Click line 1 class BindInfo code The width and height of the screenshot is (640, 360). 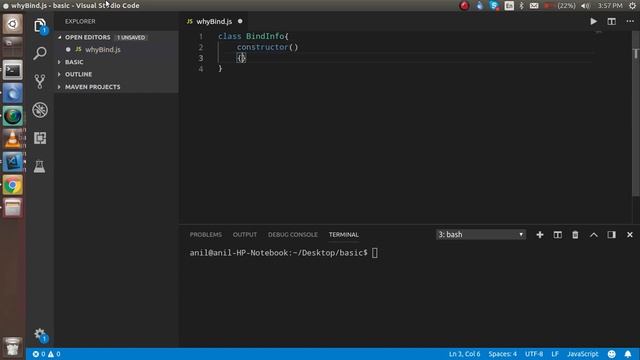[253, 36]
